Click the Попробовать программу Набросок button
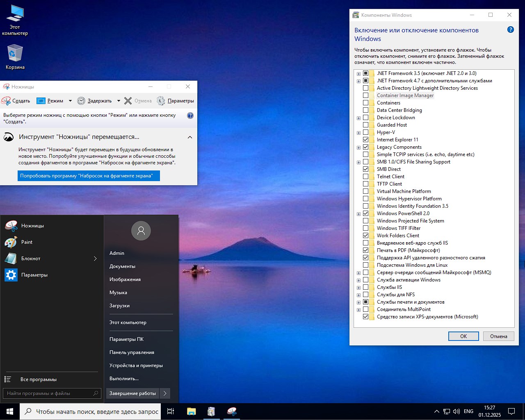This screenshot has width=525, height=420. point(89,175)
